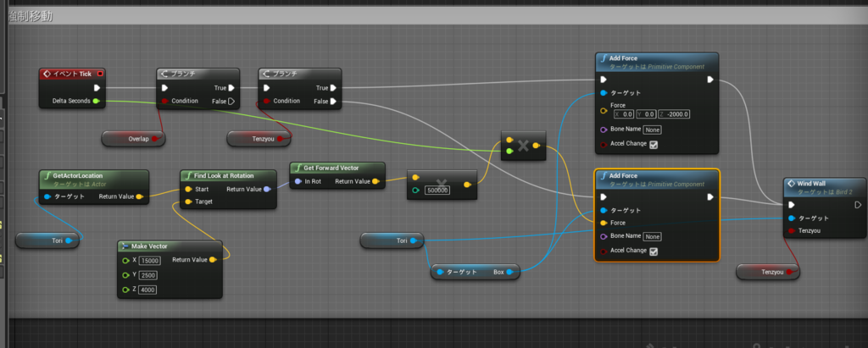This screenshot has width=868, height=348.
Task: Select the Tori node wired to GetActorLocation
Action: tap(47, 240)
